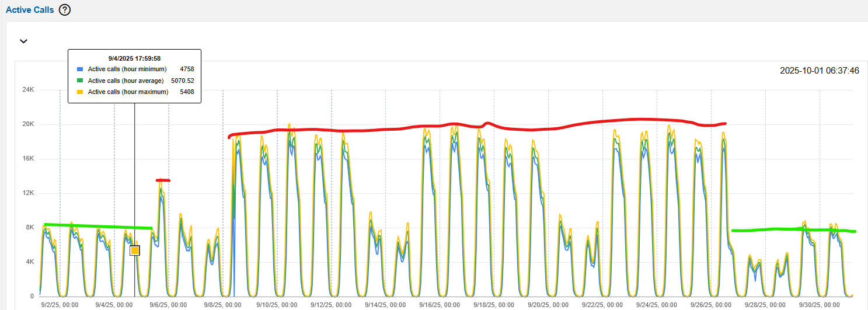Click the 9/2/25, 00:00 axis label
Image resolution: width=868 pixels, height=310 pixels.
click(x=60, y=305)
